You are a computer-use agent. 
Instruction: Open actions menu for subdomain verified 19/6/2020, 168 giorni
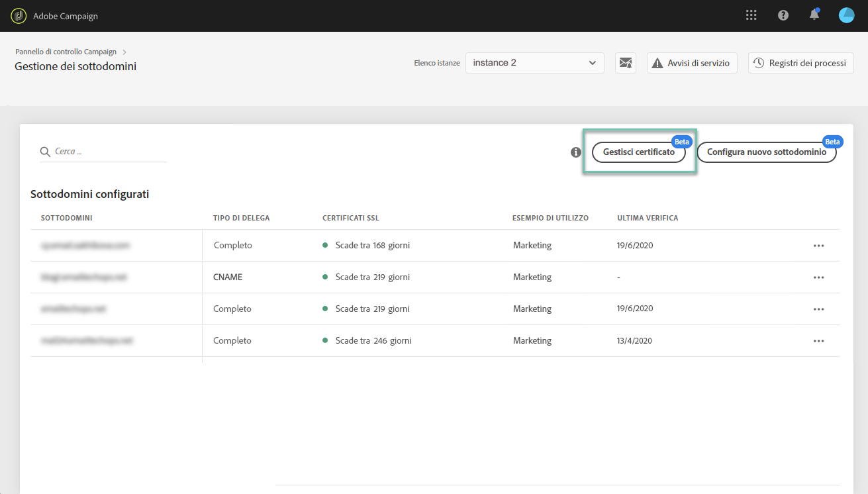[x=819, y=246]
